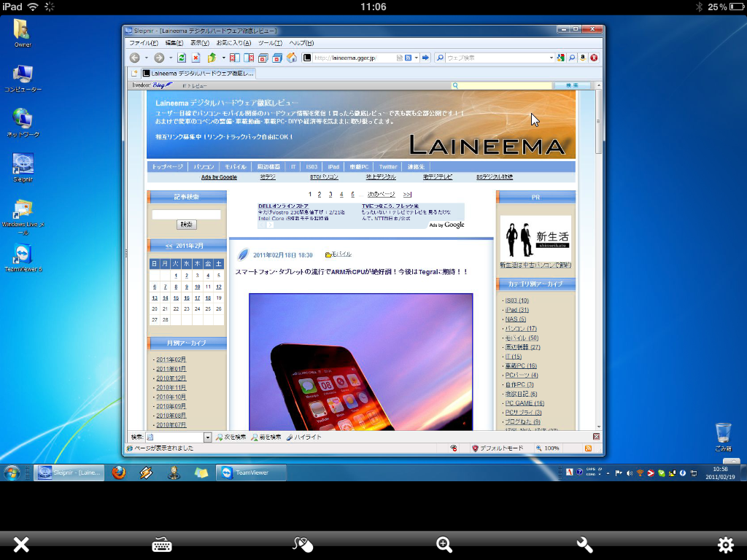Tap the zoom magnifier icon in bottom bar
The width and height of the screenshot is (747, 560).
pyautogui.click(x=444, y=544)
